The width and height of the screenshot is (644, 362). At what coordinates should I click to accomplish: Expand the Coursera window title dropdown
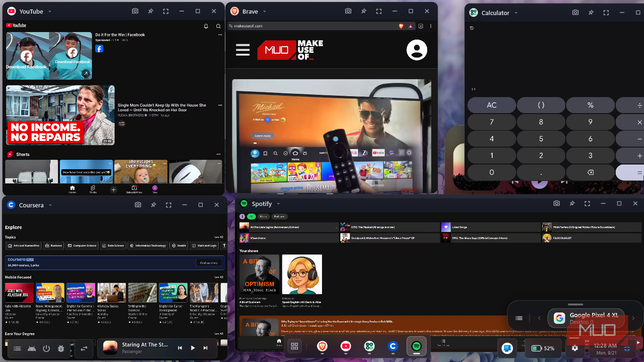click(50, 205)
